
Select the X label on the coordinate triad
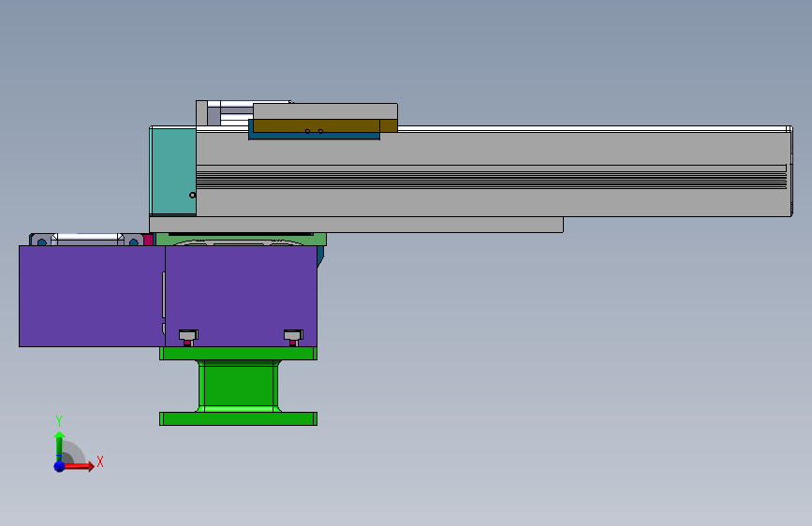point(100,461)
